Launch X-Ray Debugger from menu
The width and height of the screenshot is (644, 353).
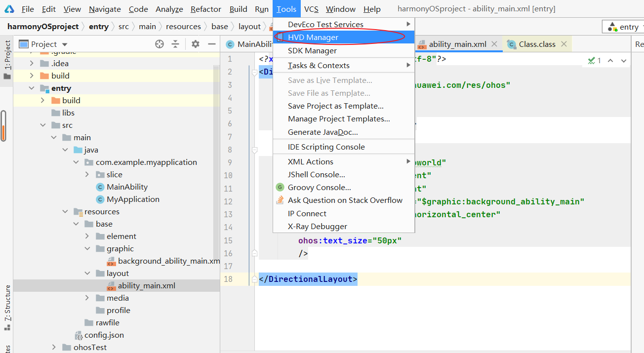coord(344,227)
